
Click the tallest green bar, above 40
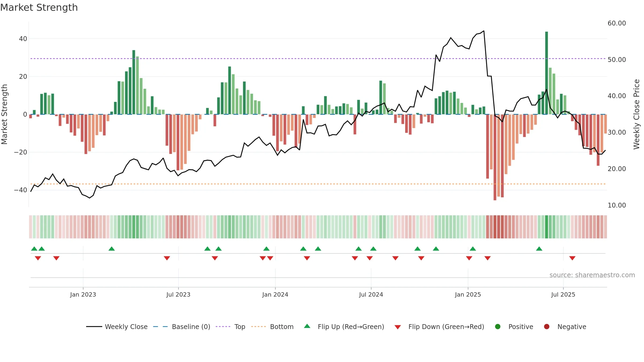(547, 73)
